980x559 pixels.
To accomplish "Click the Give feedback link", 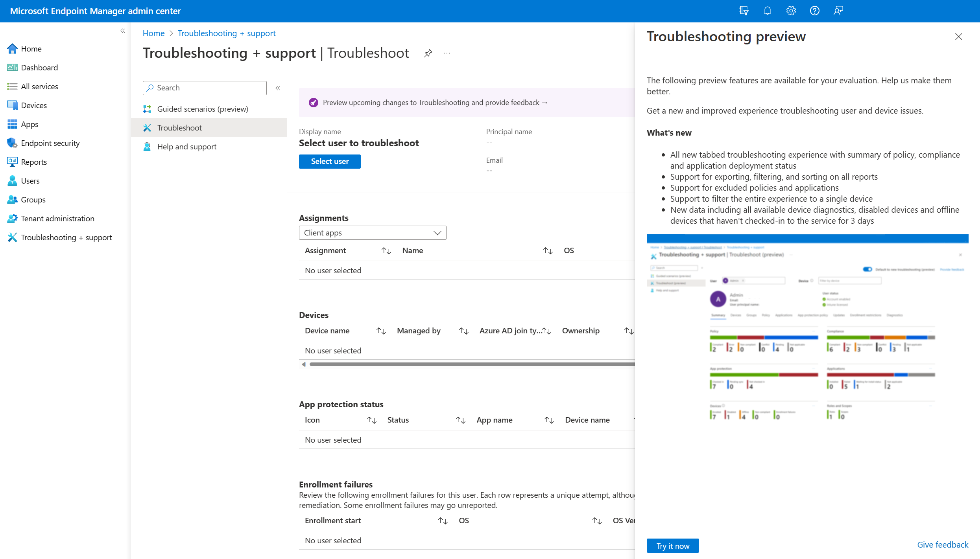I will tap(942, 545).
